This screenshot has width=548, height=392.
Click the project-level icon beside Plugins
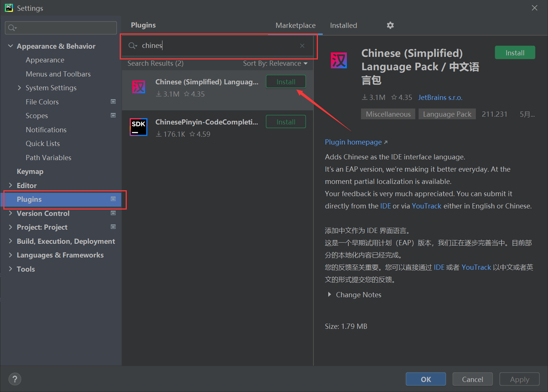(x=113, y=199)
